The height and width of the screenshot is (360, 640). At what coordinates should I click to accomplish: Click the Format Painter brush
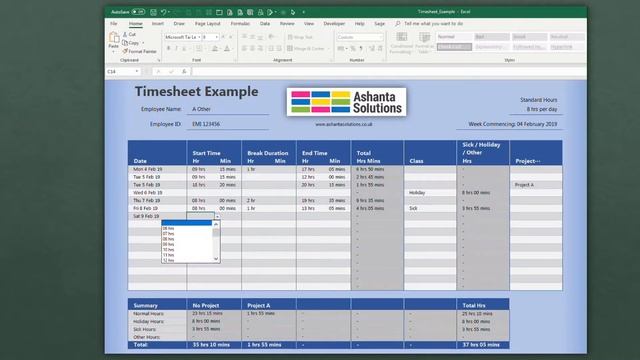coord(125,51)
